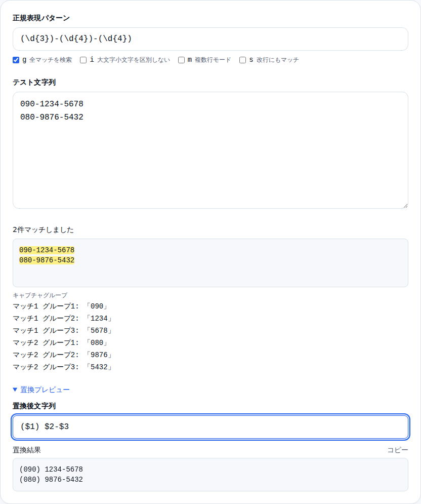
Task: Click the マッチ2 グループ2: 「9876」 row
Action: [x=63, y=355]
